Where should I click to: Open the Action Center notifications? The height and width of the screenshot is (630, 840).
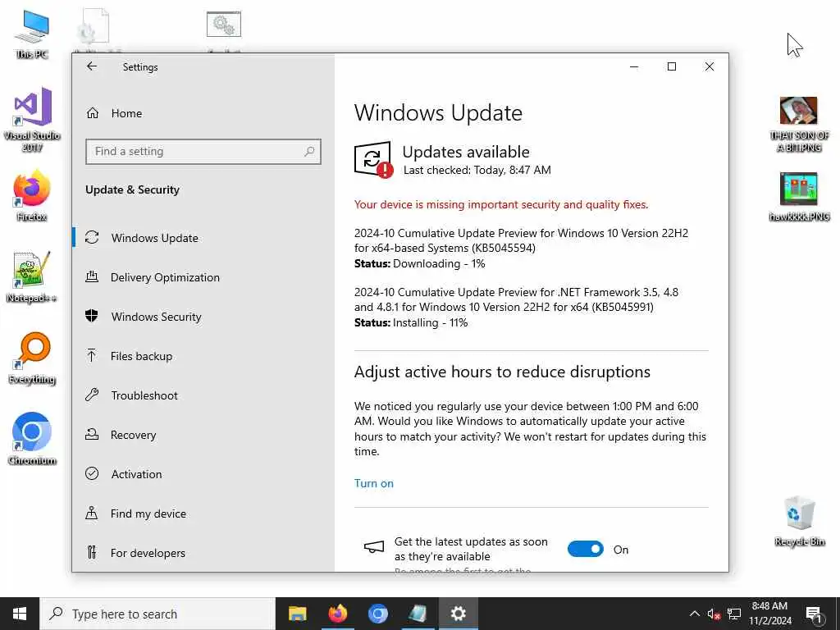pos(814,614)
